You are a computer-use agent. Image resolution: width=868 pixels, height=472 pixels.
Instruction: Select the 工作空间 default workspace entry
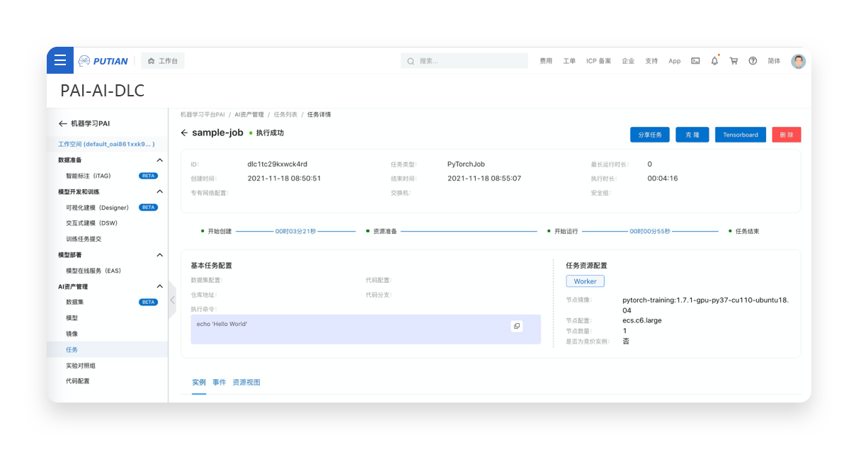coord(106,144)
